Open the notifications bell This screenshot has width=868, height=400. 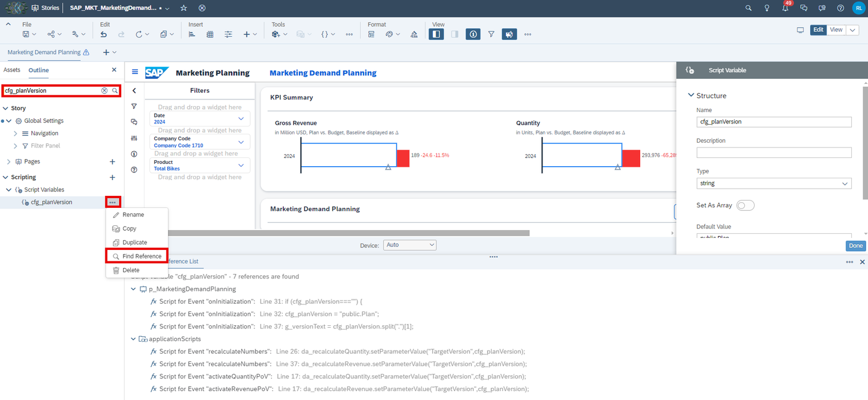point(785,8)
